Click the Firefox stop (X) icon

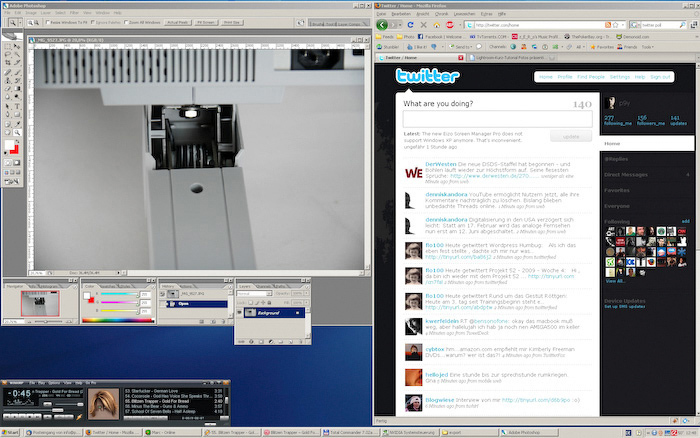pos(424,25)
